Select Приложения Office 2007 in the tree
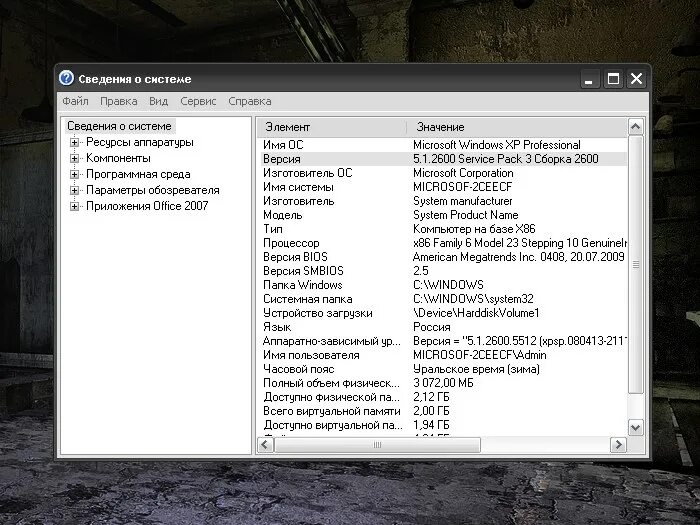This screenshot has height=525, width=700. coord(147,206)
